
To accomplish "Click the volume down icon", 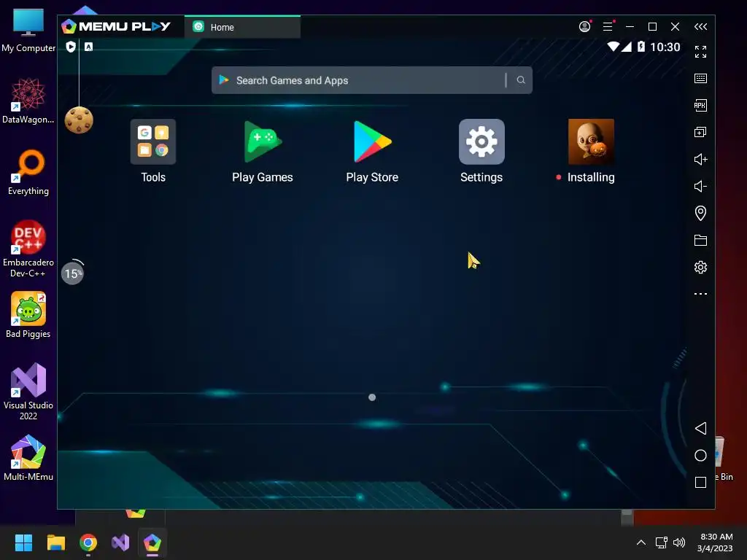I will 700,186.
